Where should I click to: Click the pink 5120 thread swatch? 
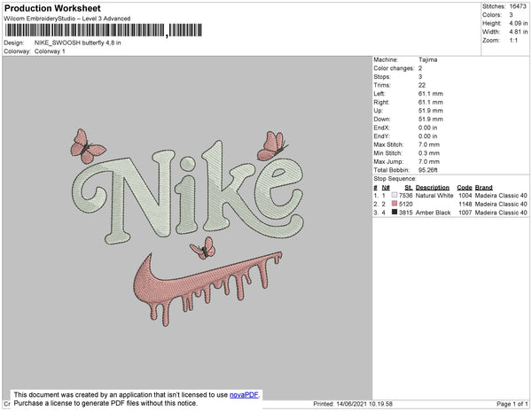pyautogui.click(x=395, y=204)
